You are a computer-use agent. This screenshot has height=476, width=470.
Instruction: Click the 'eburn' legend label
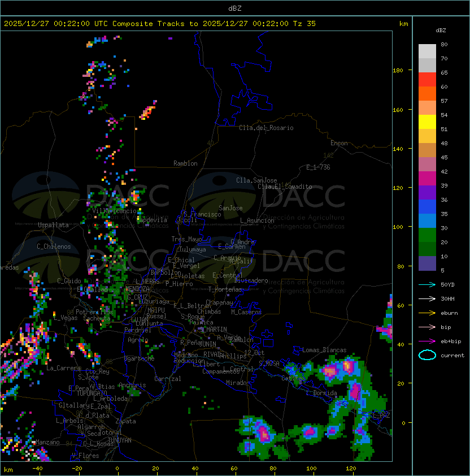pyautogui.click(x=449, y=313)
